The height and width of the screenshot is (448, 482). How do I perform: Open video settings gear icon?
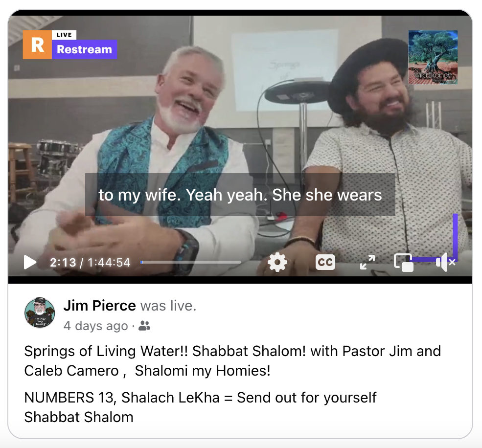277,262
